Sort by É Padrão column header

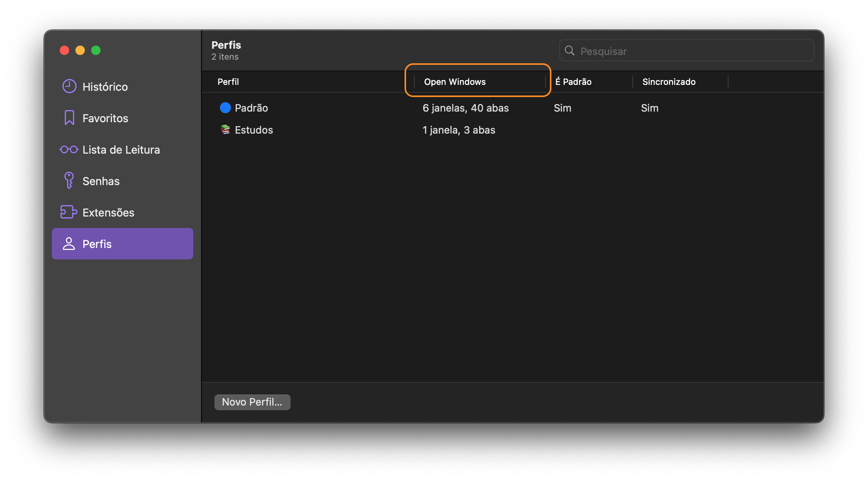coord(573,82)
